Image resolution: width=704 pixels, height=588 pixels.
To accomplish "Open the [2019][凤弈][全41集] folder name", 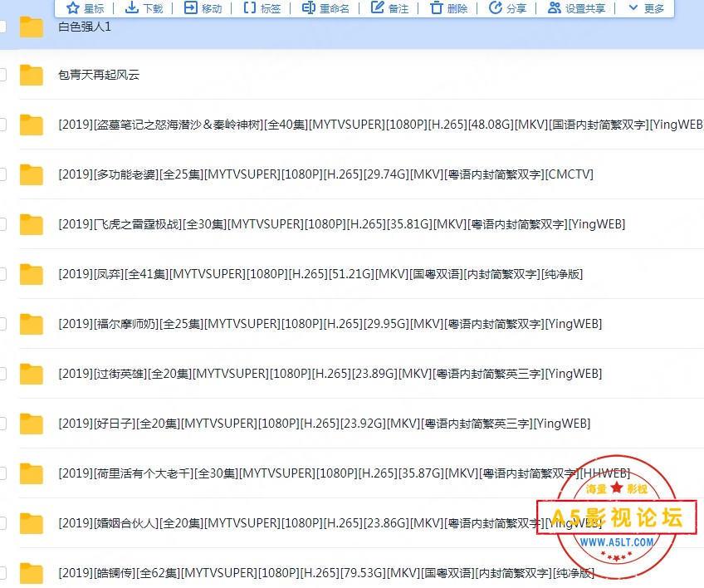I will (320, 274).
